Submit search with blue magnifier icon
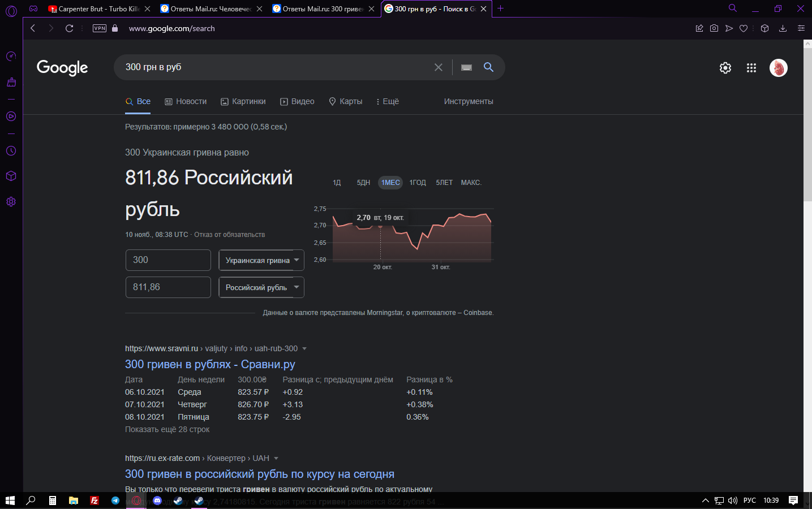Image resolution: width=812 pixels, height=509 pixels. point(488,67)
